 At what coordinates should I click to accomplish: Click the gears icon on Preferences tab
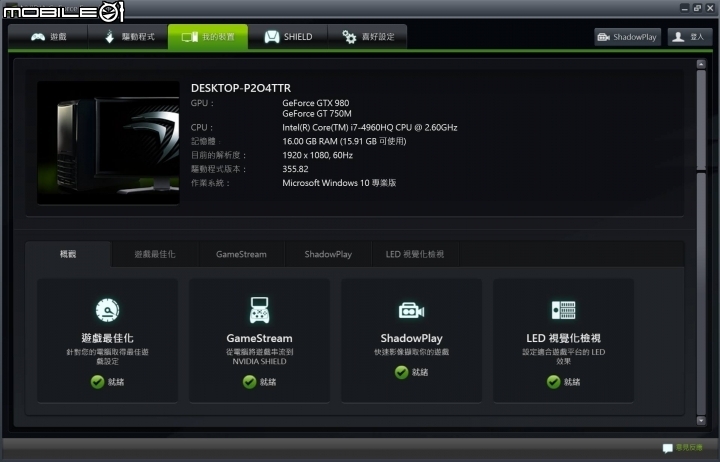349,37
